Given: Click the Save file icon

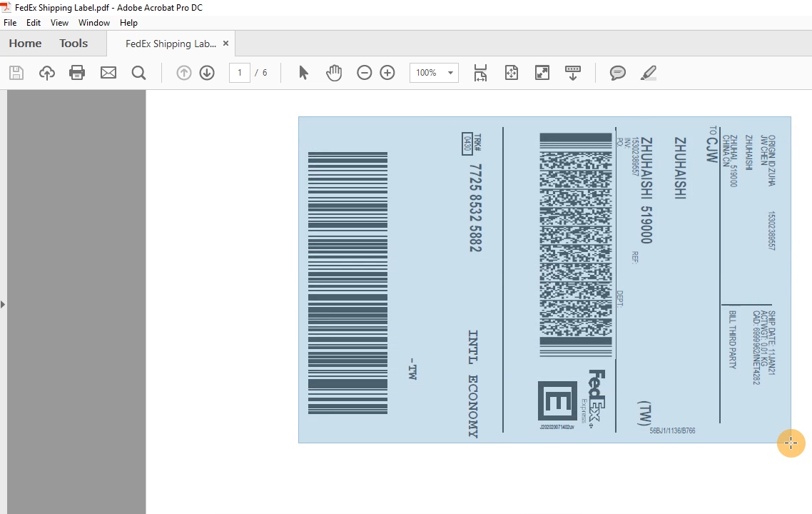Looking at the screenshot, I should pyautogui.click(x=16, y=73).
